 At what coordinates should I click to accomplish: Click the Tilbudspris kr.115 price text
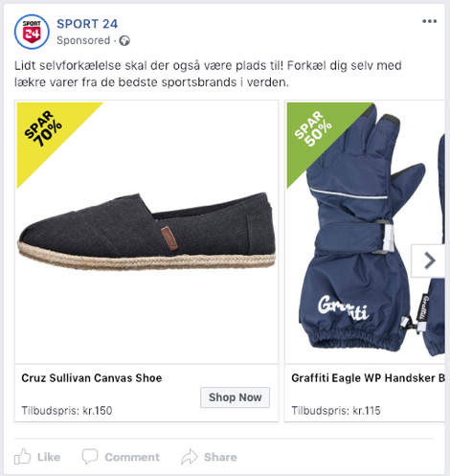336,411
